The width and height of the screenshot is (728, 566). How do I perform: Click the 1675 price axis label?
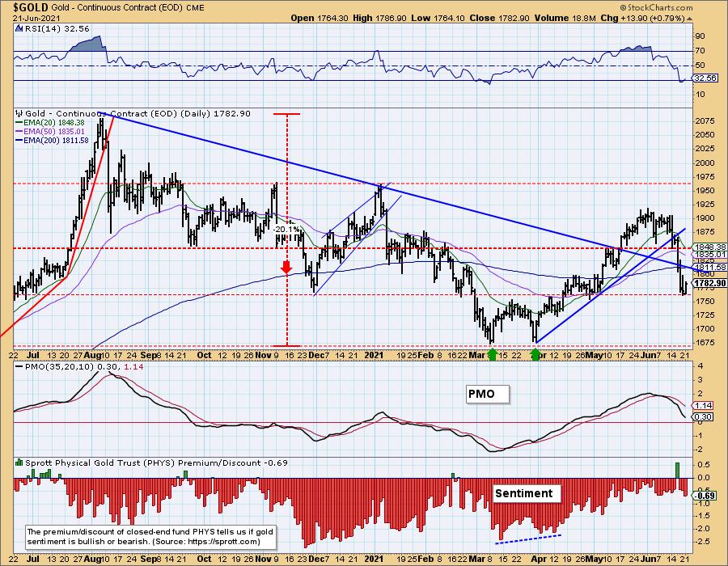click(x=705, y=342)
